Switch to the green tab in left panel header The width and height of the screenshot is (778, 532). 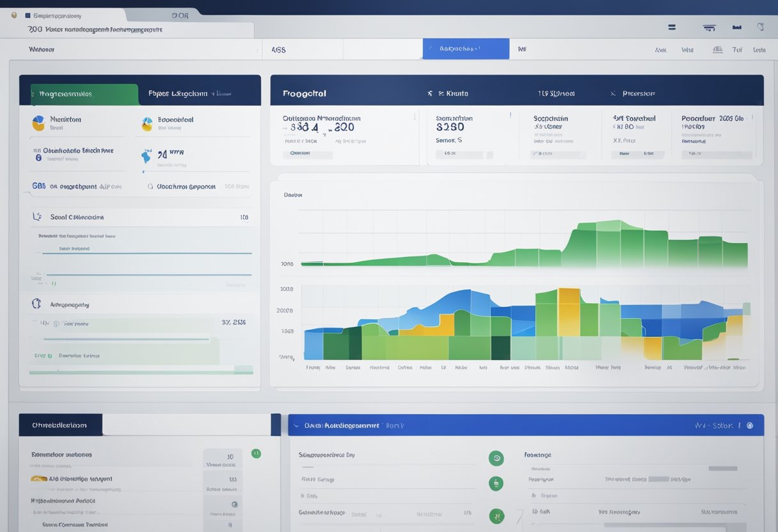point(79,93)
